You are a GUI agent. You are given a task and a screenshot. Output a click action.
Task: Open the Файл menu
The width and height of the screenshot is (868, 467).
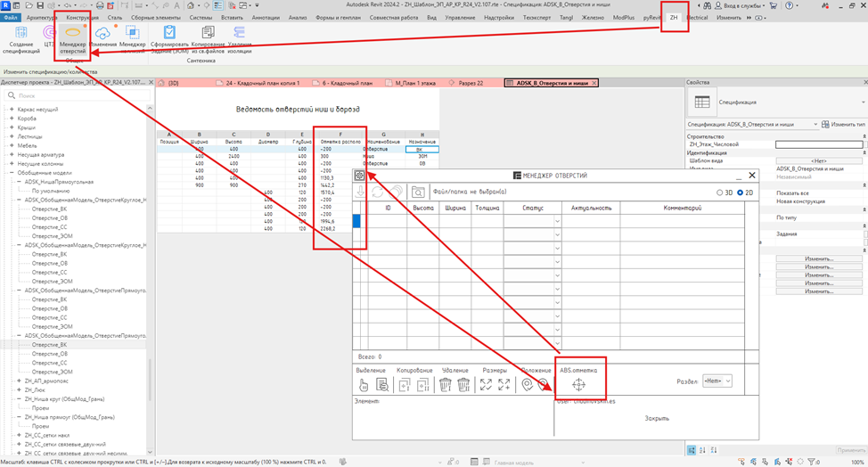pyautogui.click(x=10, y=18)
